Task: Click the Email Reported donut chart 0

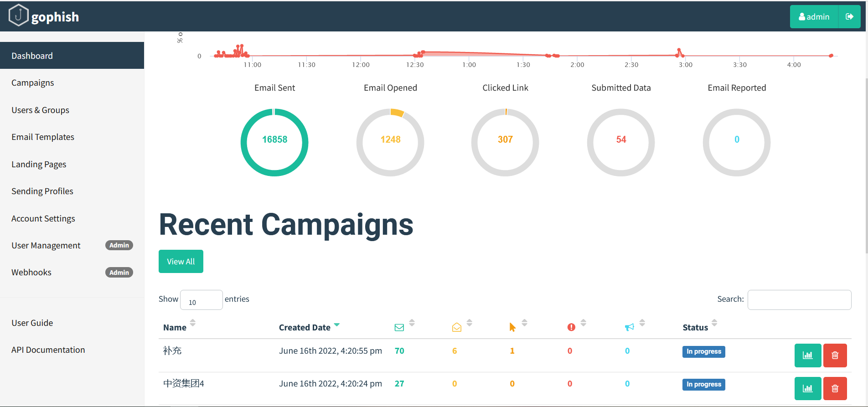Action: pyautogui.click(x=737, y=142)
